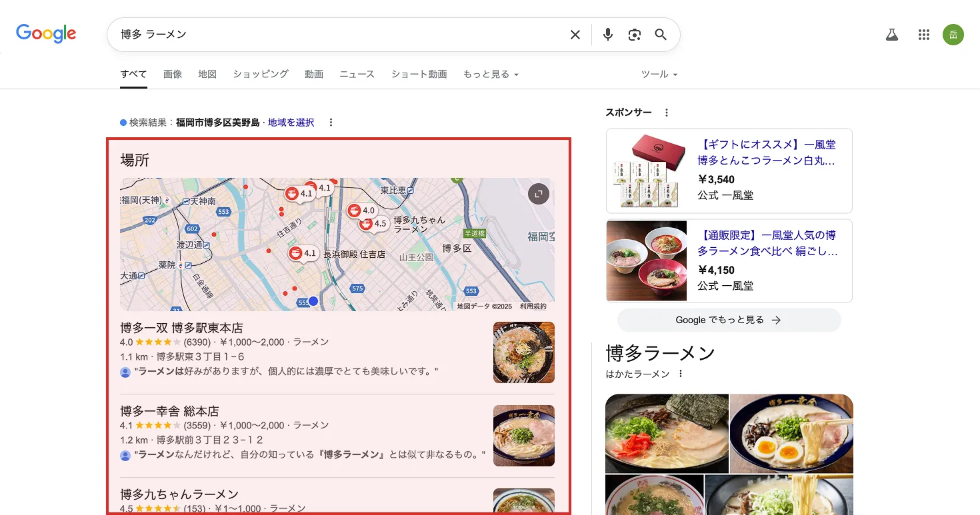The image size is (980, 515).
Task: Start voice search with microphone icon
Action: tap(607, 35)
